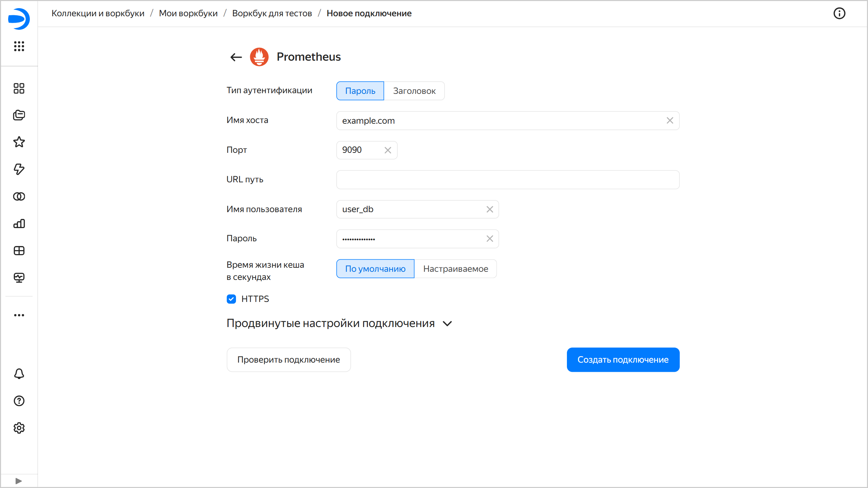Screen dimensions: 868x488
Task: Expand the sidebar with bottom arrow
Action: click(19, 481)
